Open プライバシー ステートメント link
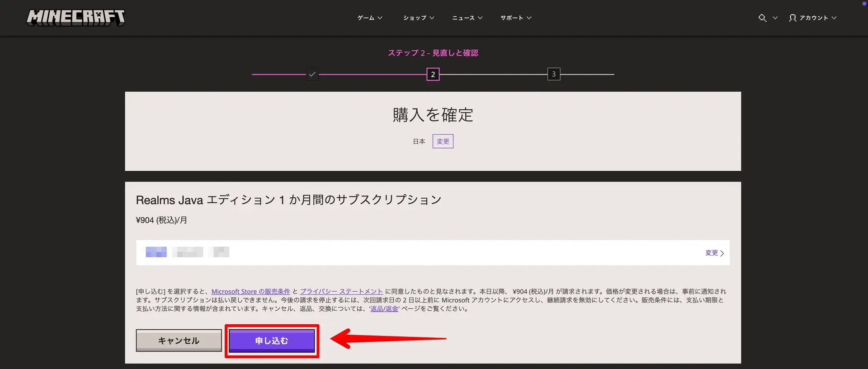Image resolution: width=868 pixels, height=369 pixels. pyautogui.click(x=341, y=292)
